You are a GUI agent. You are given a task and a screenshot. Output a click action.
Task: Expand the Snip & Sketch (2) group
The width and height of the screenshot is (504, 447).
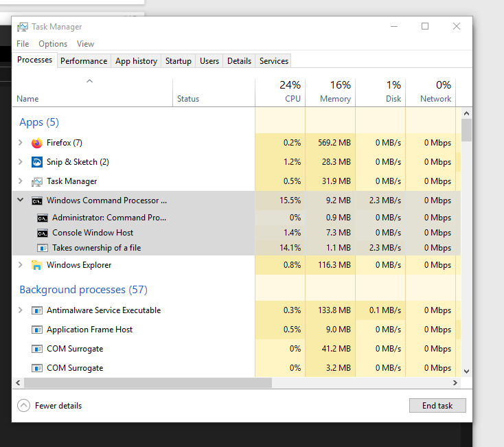21,161
